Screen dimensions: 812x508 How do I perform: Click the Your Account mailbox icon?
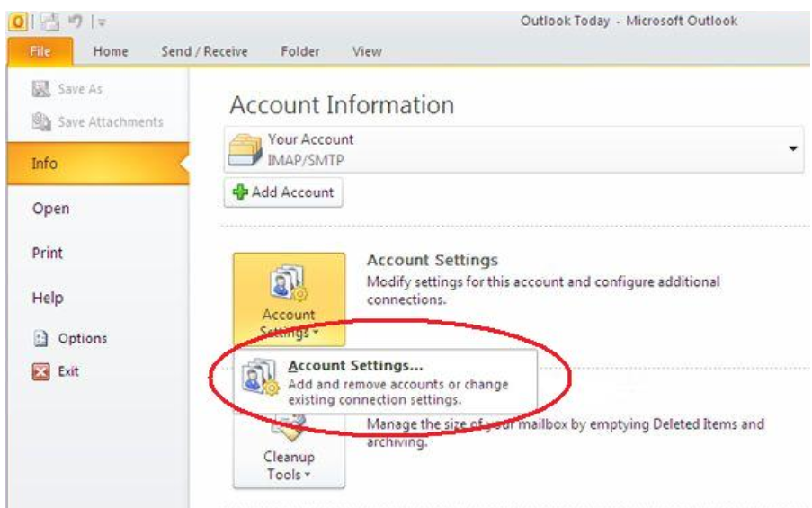(245, 149)
